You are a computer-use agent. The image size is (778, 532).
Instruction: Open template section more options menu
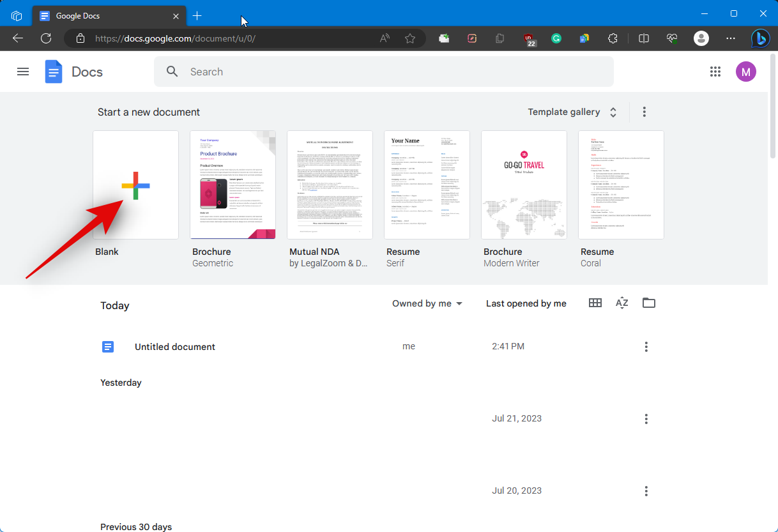coord(644,112)
